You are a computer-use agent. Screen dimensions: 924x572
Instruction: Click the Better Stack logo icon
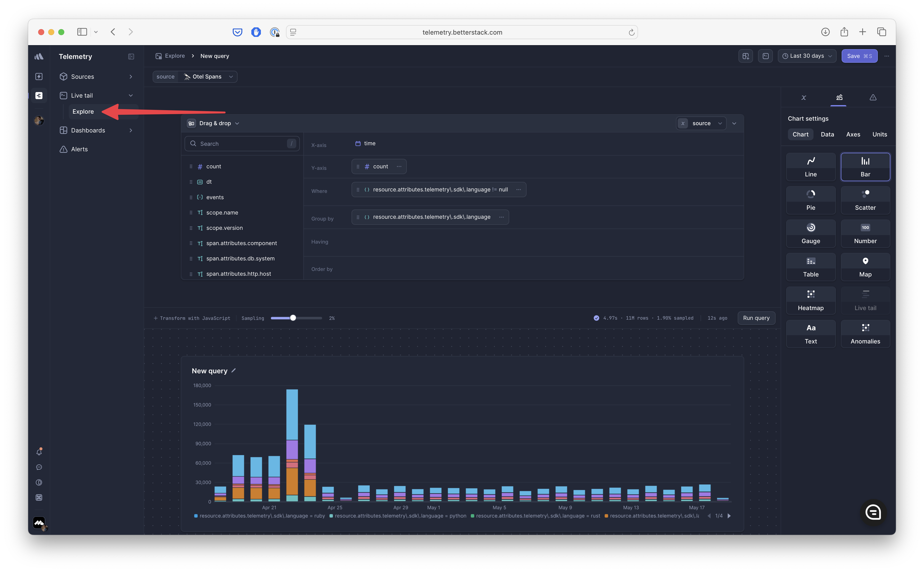pyautogui.click(x=39, y=56)
